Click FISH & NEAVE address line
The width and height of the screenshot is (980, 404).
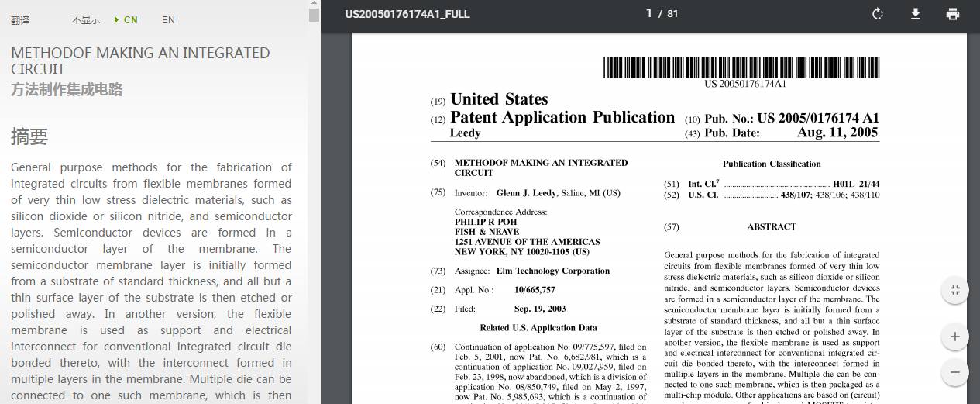[x=487, y=232]
